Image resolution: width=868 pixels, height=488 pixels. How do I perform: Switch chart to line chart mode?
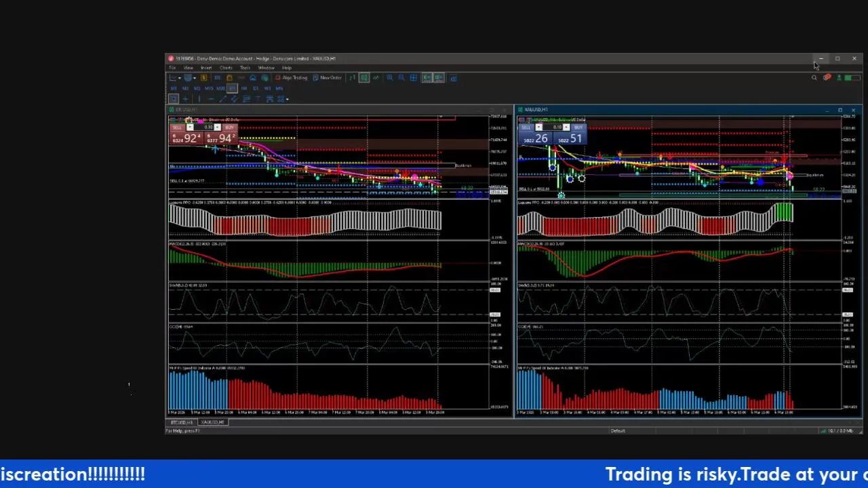(x=376, y=78)
